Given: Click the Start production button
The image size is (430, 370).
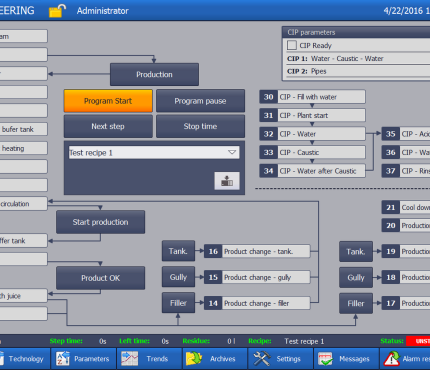Looking at the screenshot, I should (100, 222).
